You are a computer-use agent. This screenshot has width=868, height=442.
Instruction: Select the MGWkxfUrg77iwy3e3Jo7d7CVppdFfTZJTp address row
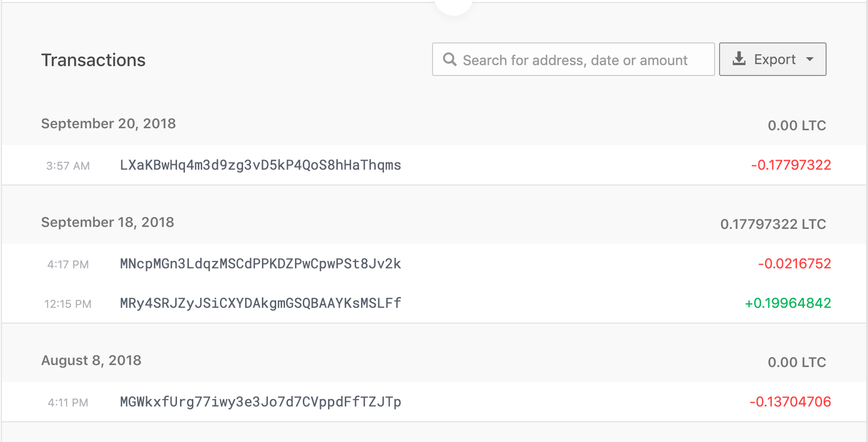(260, 402)
